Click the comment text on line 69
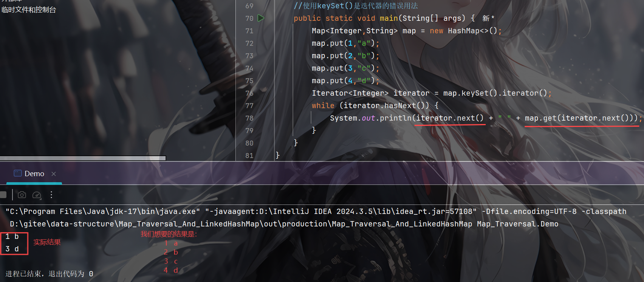Screen dimensions: 644x282 pyautogui.click(x=356, y=6)
